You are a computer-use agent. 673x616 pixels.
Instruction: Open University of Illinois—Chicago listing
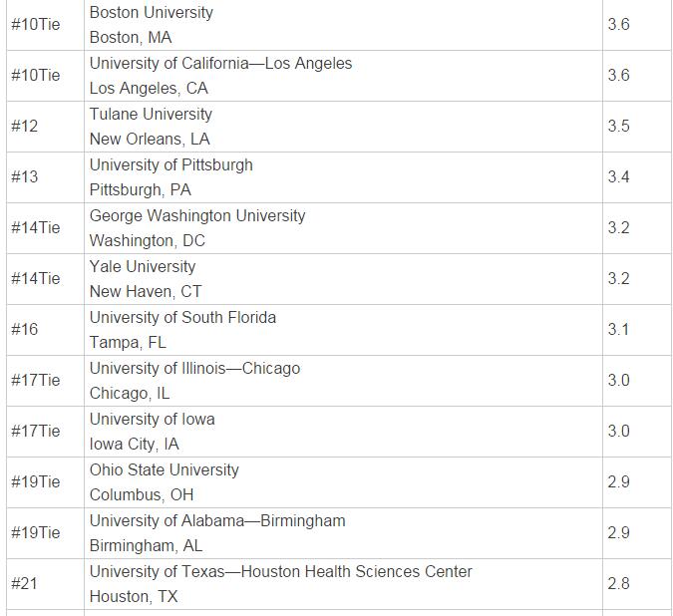(x=194, y=369)
